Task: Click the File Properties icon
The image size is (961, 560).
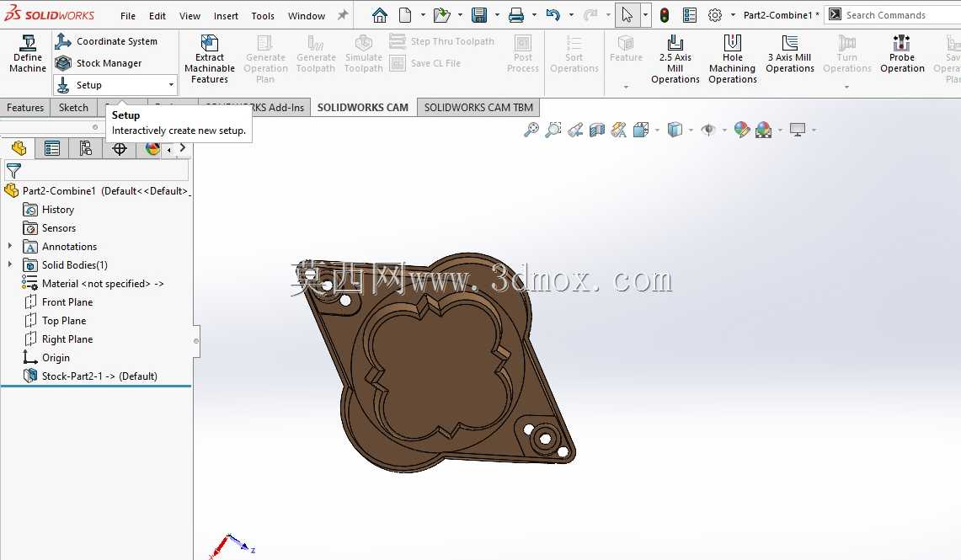Action: [x=690, y=15]
